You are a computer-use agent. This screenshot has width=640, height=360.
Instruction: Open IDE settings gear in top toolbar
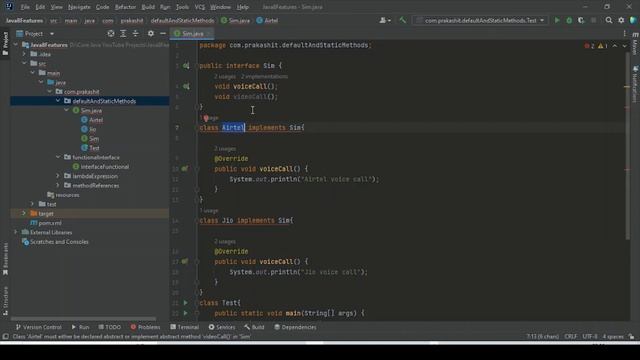621,20
